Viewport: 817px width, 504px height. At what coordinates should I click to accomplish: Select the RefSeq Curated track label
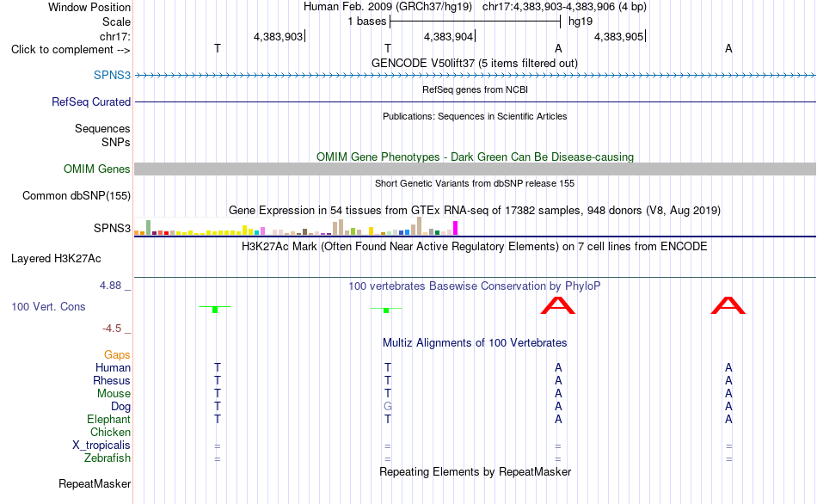pos(91,101)
